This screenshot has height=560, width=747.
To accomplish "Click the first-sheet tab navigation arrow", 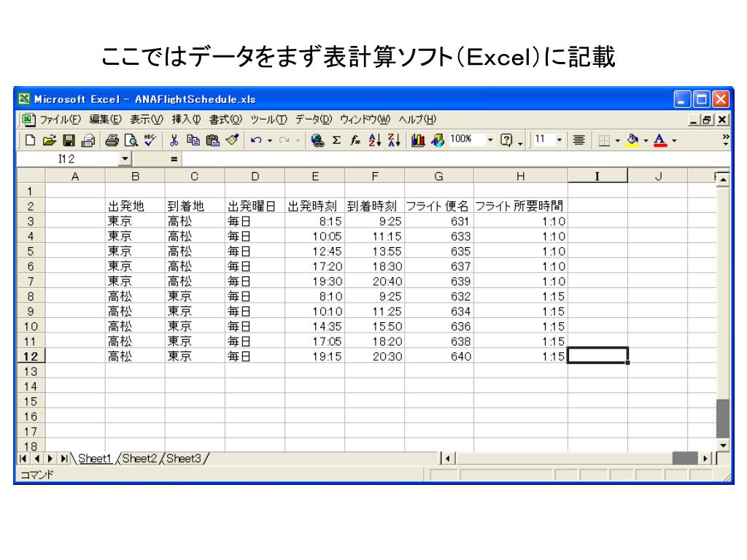I will click(x=23, y=459).
